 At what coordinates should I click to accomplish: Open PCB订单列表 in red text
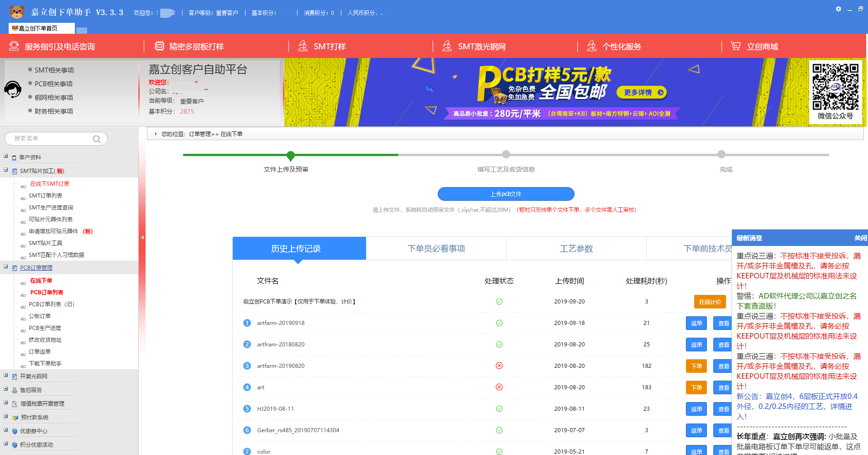[x=47, y=293]
